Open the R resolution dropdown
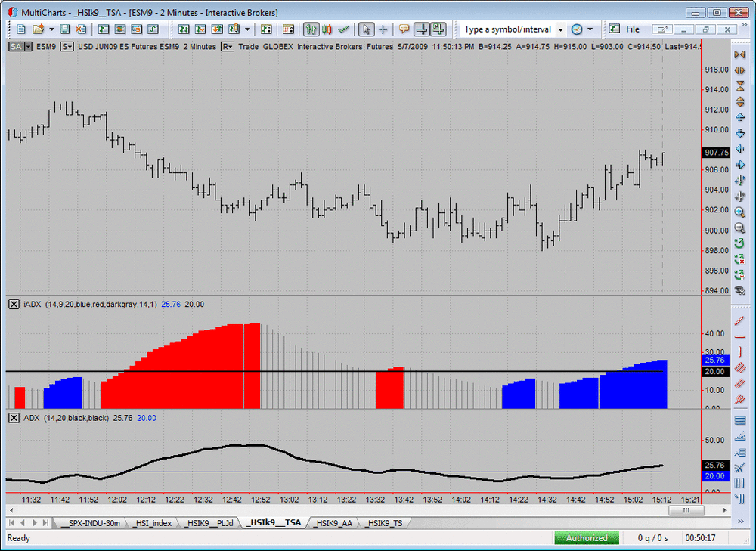Viewport: 756px width, 551px height. 227,47
